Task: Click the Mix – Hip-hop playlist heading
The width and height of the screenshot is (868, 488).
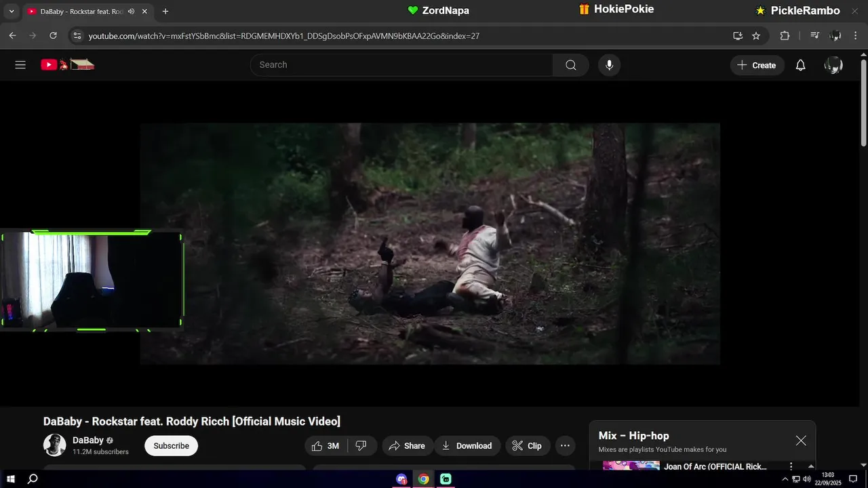Action: 633,436
